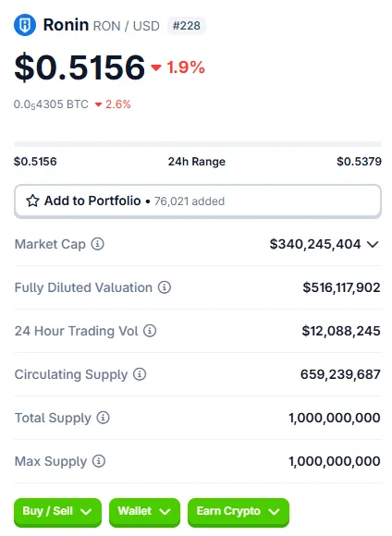Screen dimensions: 392x536
Task: Expand the Market Cap value chevron
Action: pyautogui.click(x=373, y=244)
